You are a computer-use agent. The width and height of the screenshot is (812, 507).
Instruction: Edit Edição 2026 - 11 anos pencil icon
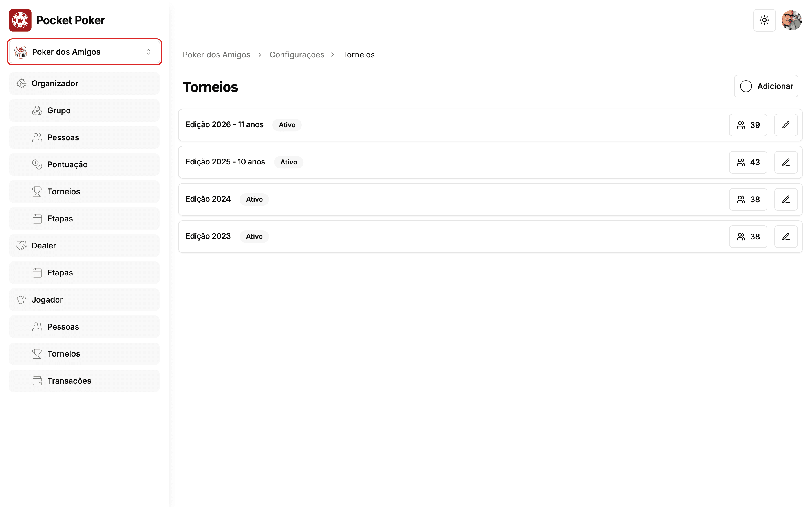(786, 125)
